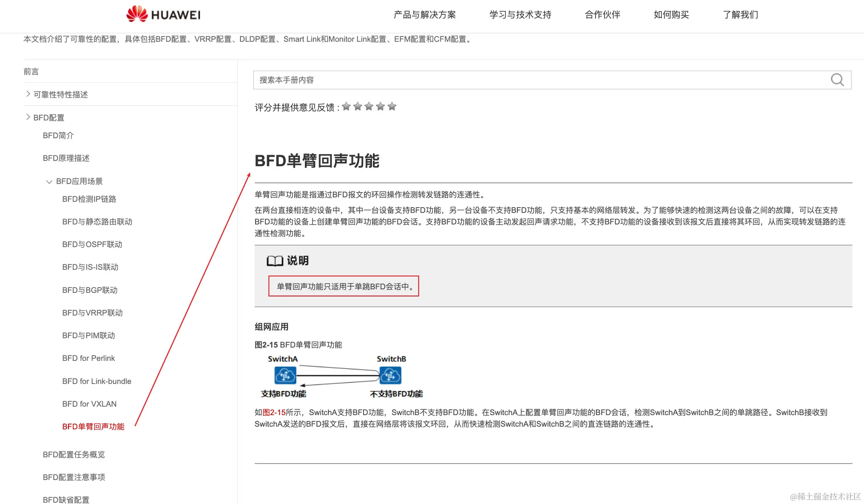Click the SwitchA device icon
Screen dimensions: 864x504
pyautogui.click(x=285, y=376)
